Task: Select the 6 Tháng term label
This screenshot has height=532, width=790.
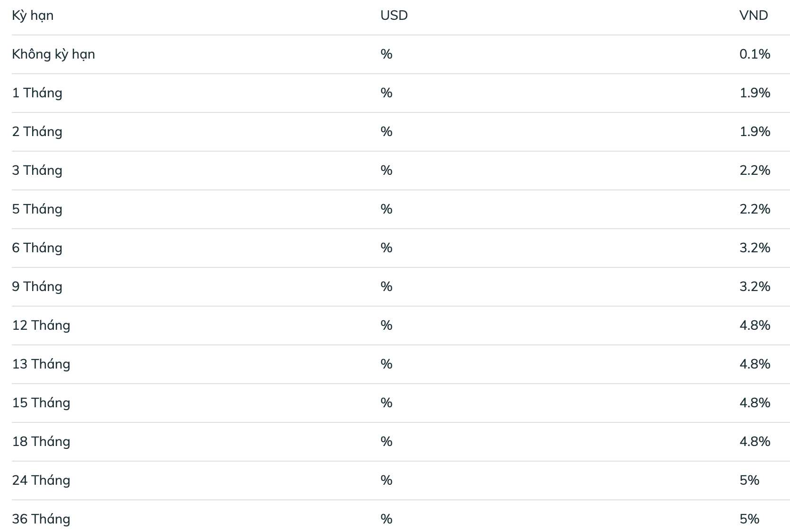Action: [x=37, y=248]
